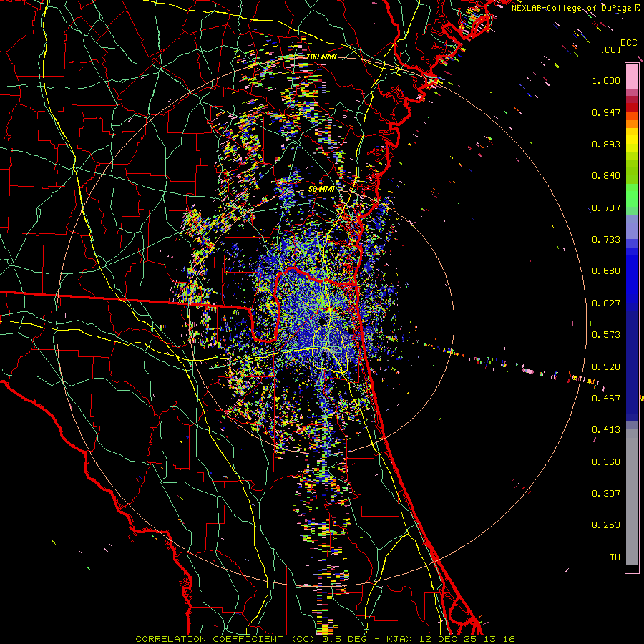The image size is (644, 644).
Task: Click the 0.733 color scale value
Action: pos(606,240)
